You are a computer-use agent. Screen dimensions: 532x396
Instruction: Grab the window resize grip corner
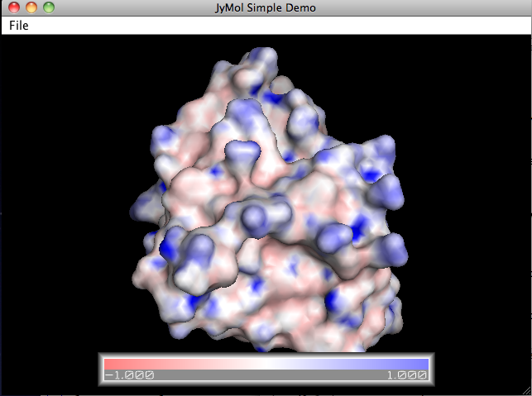[524, 389]
